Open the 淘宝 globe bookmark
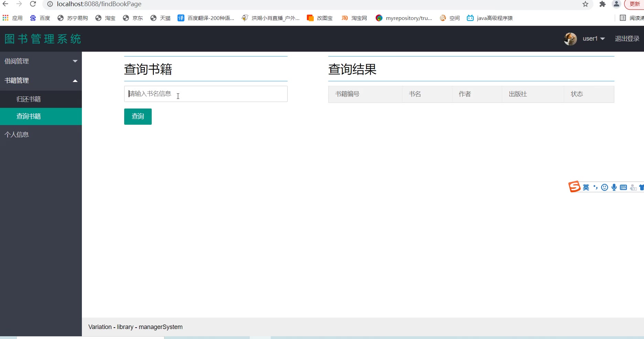This screenshot has height=339, width=644. 105,18
